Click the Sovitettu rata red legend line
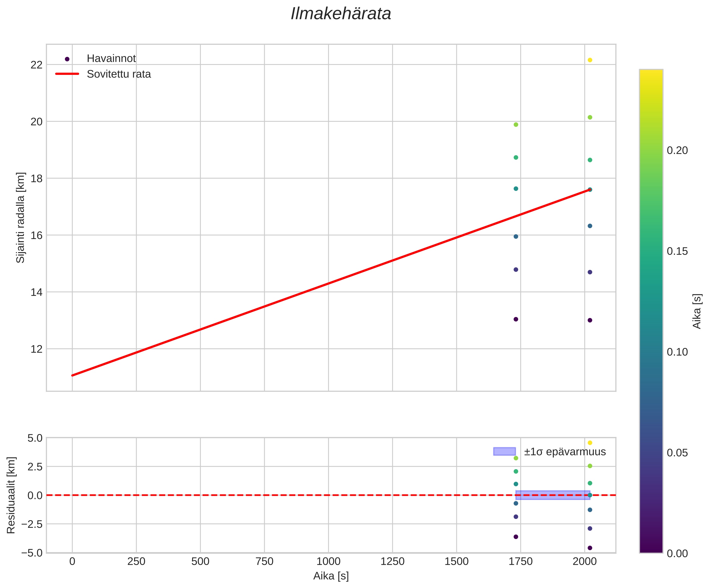Image resolution: width=709 pixels, height=588 pixels. point(67,74)
